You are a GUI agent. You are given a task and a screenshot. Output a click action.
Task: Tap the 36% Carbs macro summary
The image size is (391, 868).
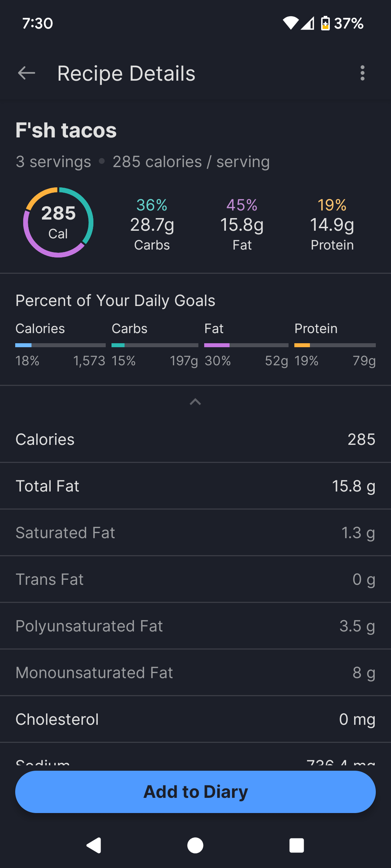click(x=152, y=224)
